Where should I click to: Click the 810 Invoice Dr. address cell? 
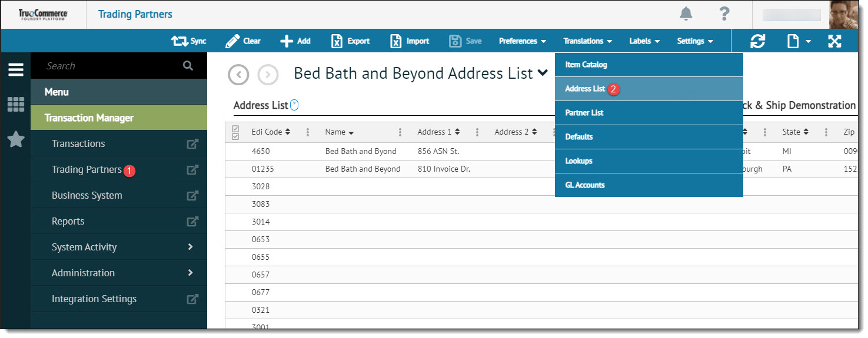coord(444,169)
